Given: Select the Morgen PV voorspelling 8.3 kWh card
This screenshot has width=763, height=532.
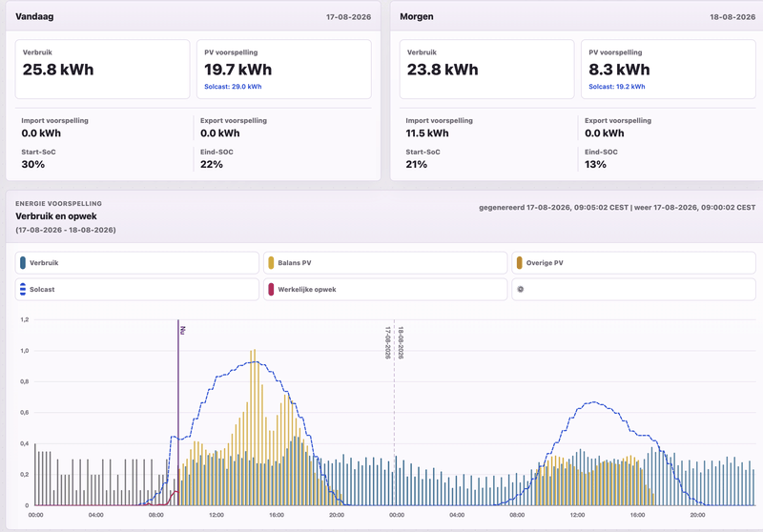Looking at the screenshot, I should [669, 69].
